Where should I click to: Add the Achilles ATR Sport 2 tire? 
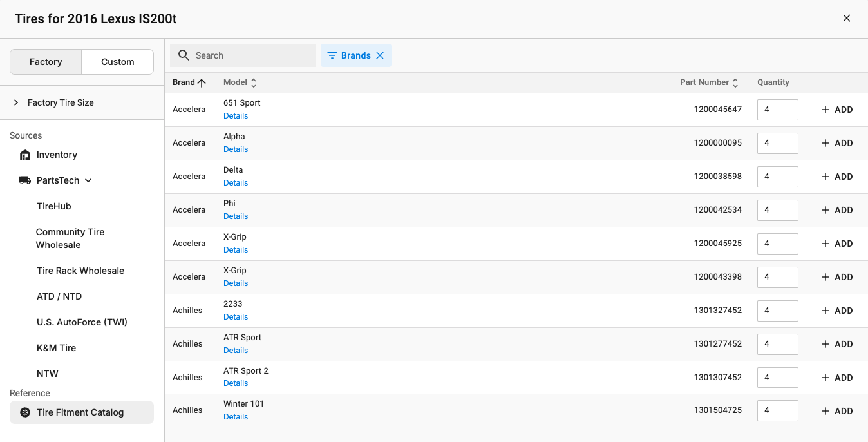coord(837,378)
